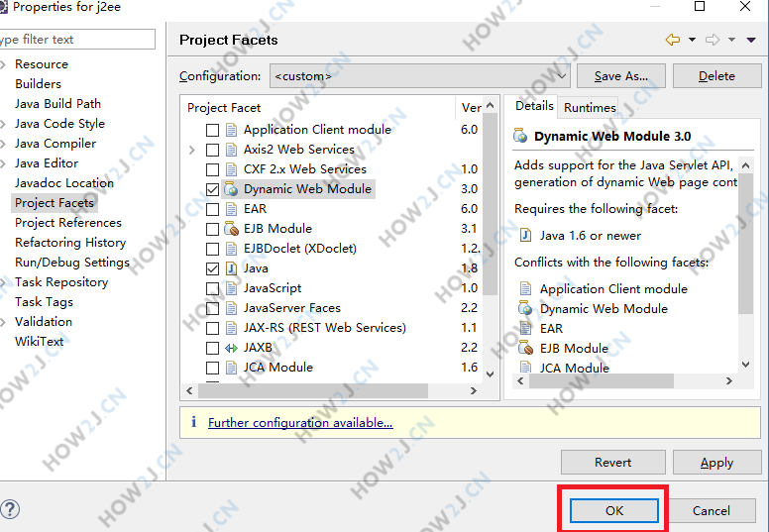Switch to the Runtimes tab

(590, 107)
